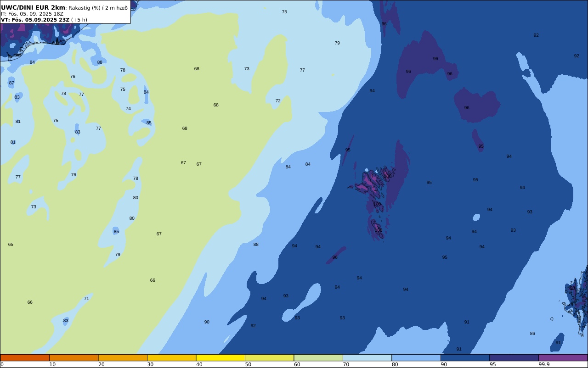The width and height of the screenshot is (588, 368).
Task: Click the map humidity value '87'
Action: coord(11,83)
